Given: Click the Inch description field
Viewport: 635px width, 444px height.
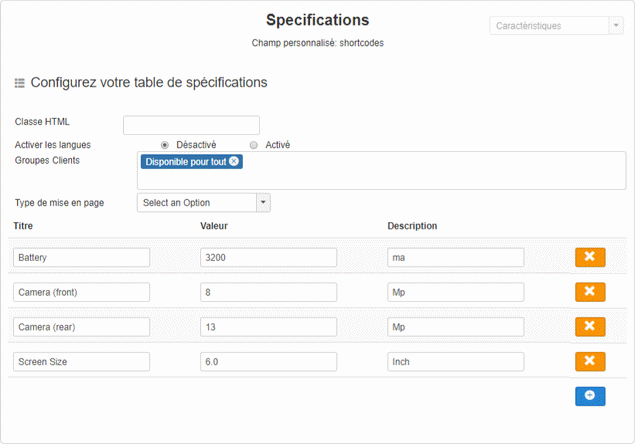Looking at the screenshot, I should [456, 362].
